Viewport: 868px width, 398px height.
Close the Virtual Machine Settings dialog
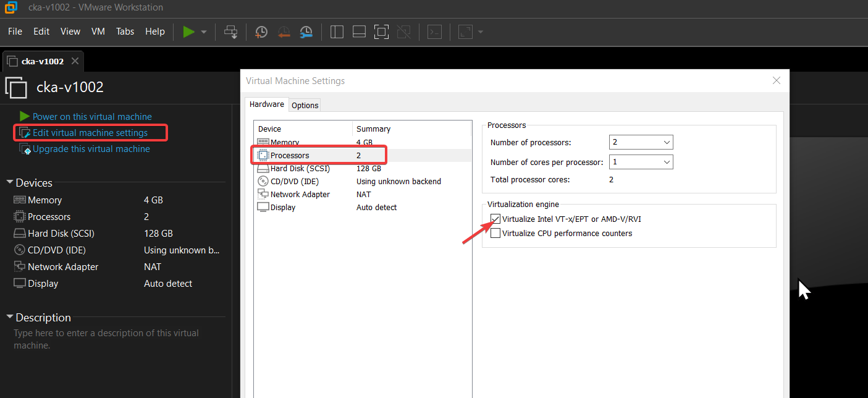[x=777, y=80]
